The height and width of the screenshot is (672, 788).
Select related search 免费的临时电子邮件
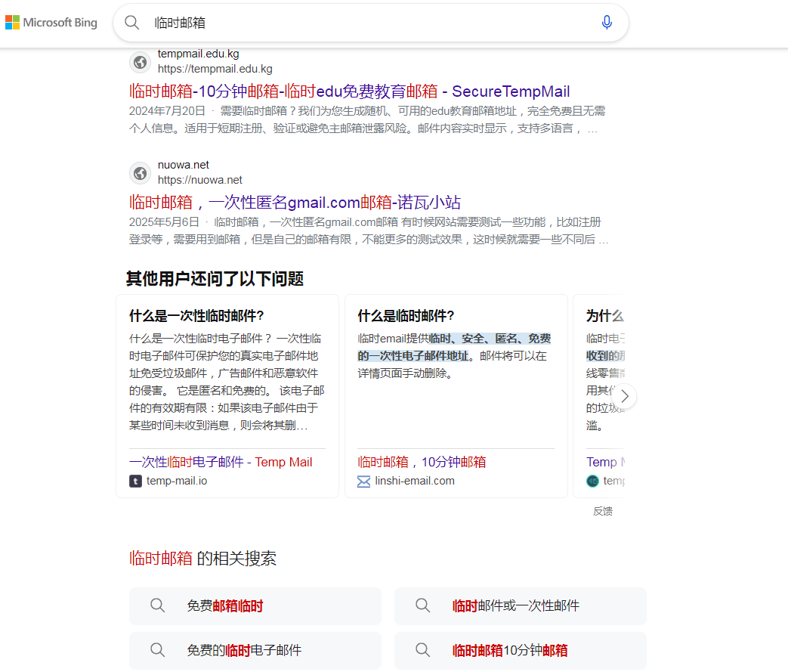pyautogui.click(x=255, y=651)
